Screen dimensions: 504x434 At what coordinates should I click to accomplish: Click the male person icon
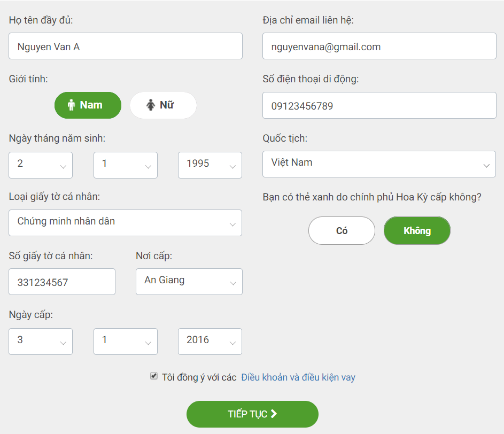(71, 105)
